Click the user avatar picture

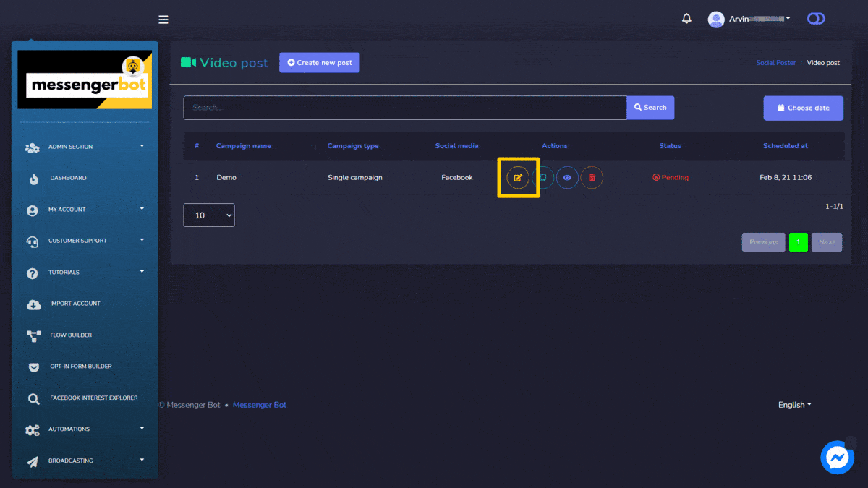point(716,20)
